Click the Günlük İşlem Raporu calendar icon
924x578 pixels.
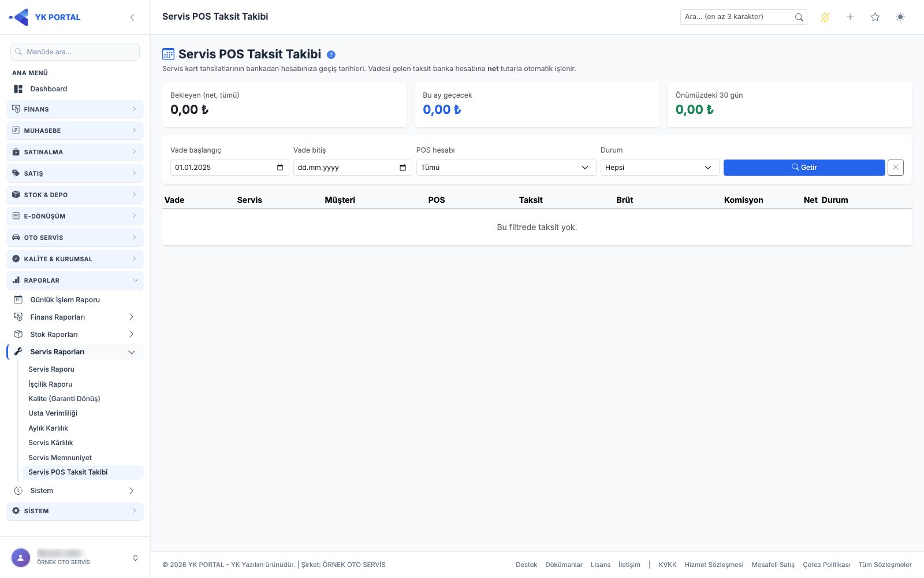pyautogui.click(x=18, y=300)
